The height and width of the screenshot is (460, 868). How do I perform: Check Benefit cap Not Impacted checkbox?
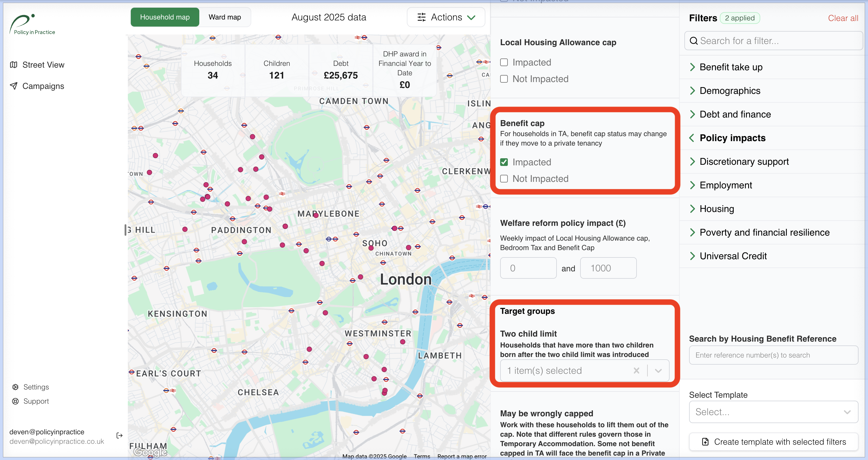coord(504,179)
